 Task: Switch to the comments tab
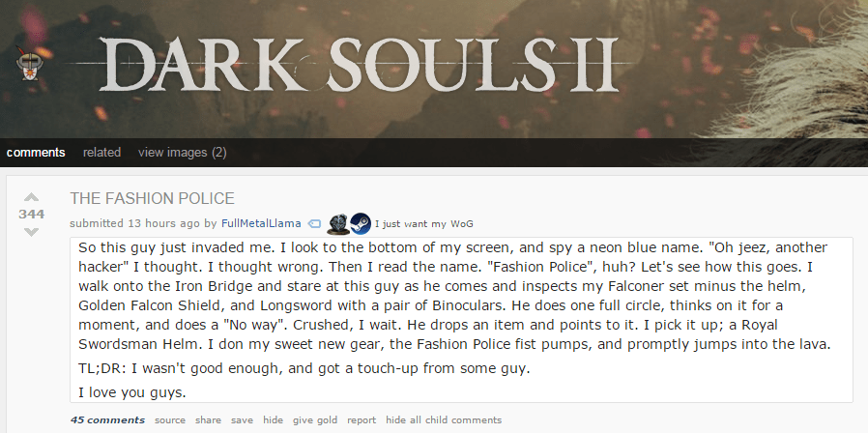pos(36,153)
